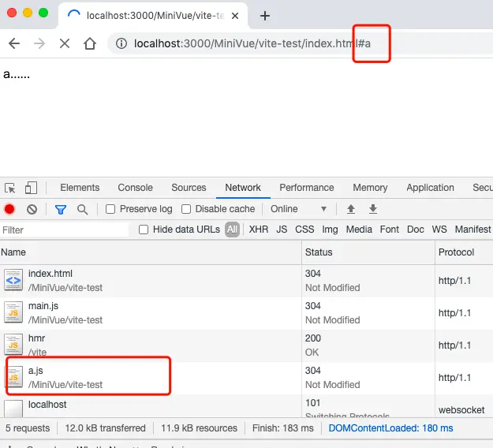The width and height of the screenshot is (493, 448).
Task: Select the All request type filter
Action: 232,230
